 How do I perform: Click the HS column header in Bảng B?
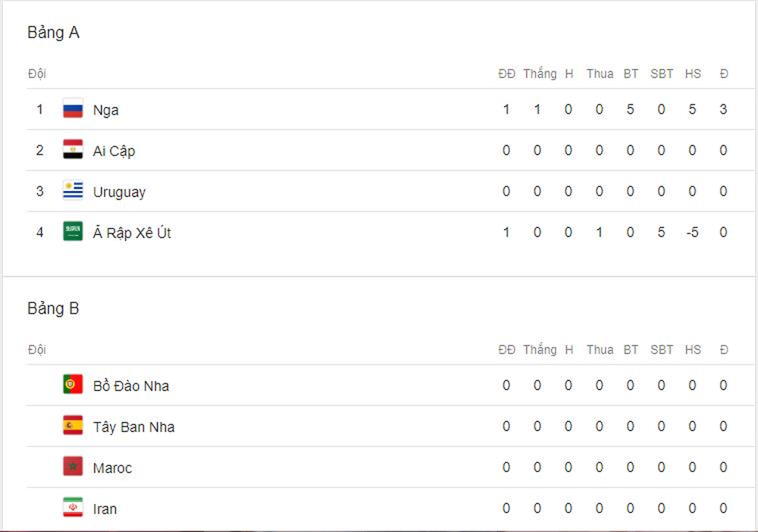click(693, 349)
